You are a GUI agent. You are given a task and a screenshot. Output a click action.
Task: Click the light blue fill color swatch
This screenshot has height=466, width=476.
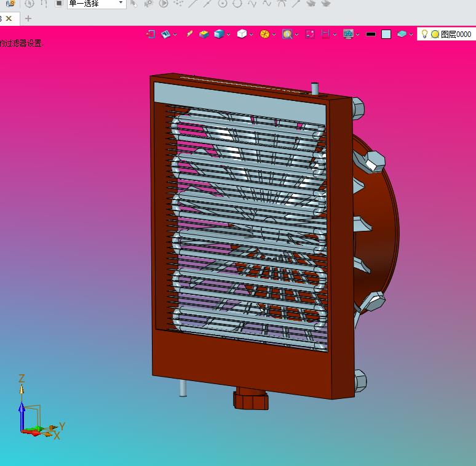click(386, 34)
